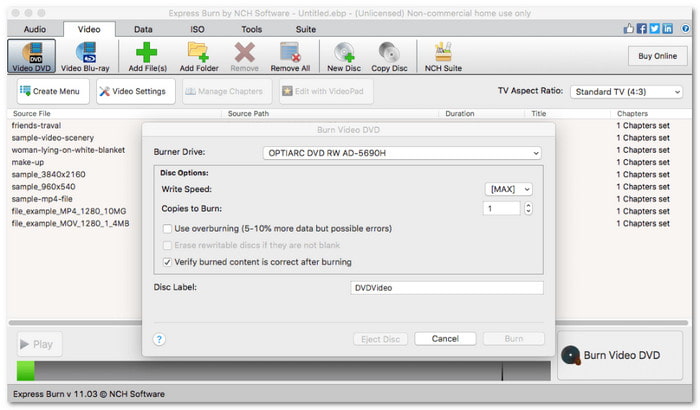Open Video Settings
The height and width of the screenshot is (410, 700).
(136, 91)
